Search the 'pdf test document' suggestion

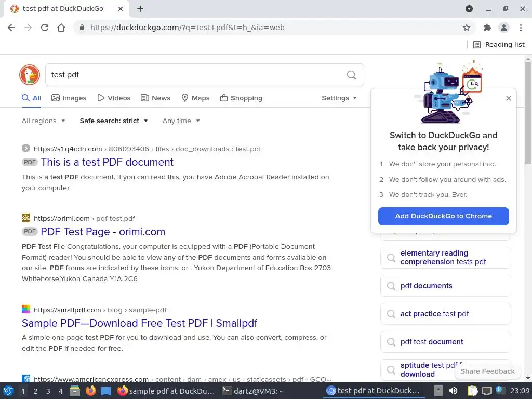click(445, 342)
